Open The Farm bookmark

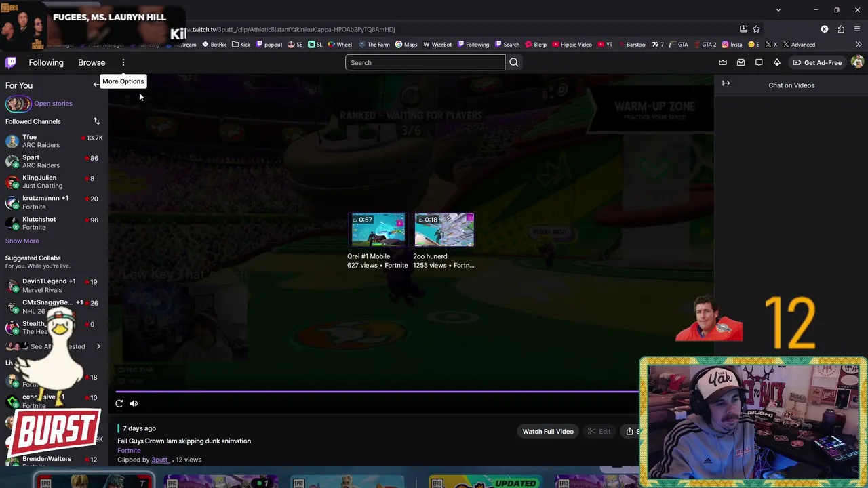pyautogui.click(x=374, y=45)
